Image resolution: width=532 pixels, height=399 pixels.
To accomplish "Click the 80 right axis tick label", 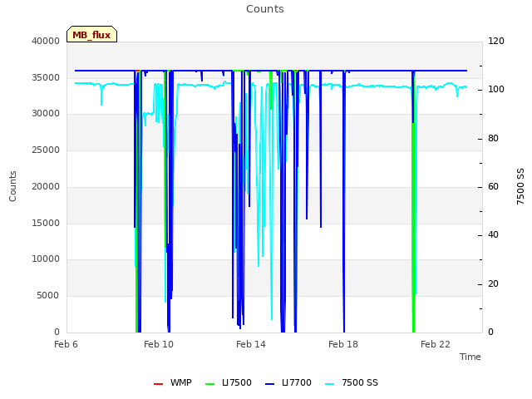I will 493,139.
